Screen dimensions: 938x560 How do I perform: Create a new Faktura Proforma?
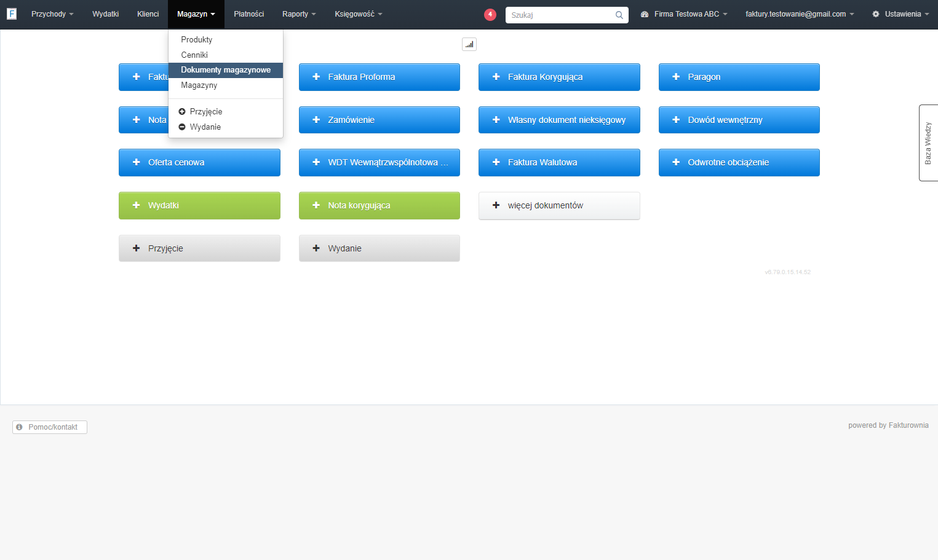coord(380,77)
